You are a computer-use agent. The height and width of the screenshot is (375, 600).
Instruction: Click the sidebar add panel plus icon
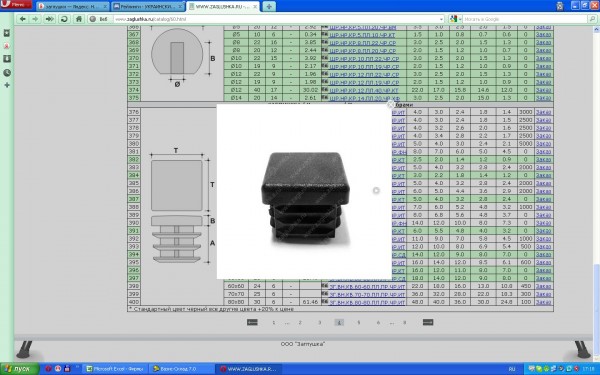(x=7, y=85)
